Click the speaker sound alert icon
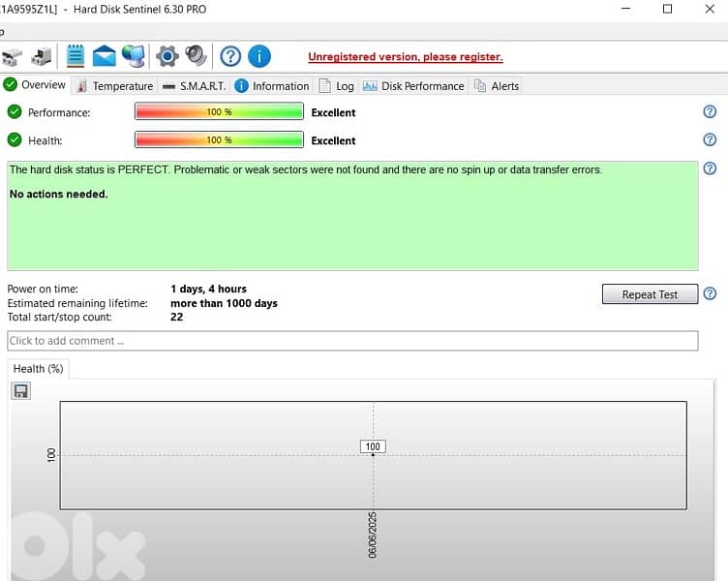The height and width of the screenshot is (581, 728). (x=196, y=56)
